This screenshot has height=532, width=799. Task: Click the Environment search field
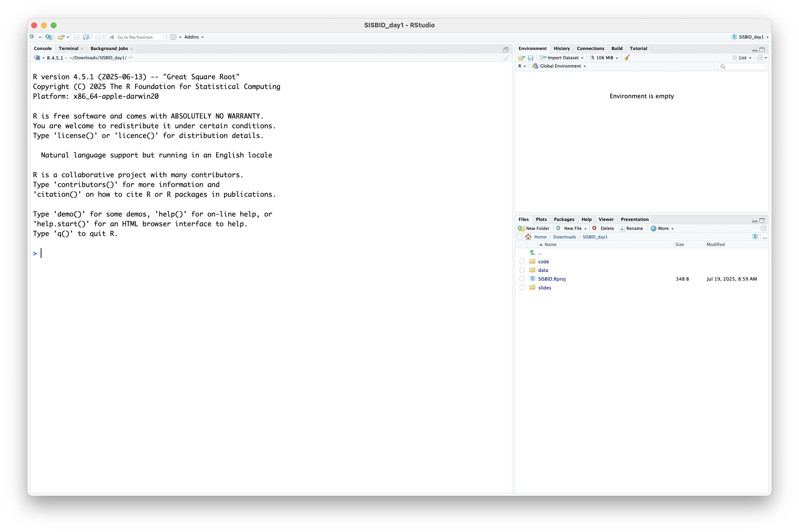(x=741, y=67)
